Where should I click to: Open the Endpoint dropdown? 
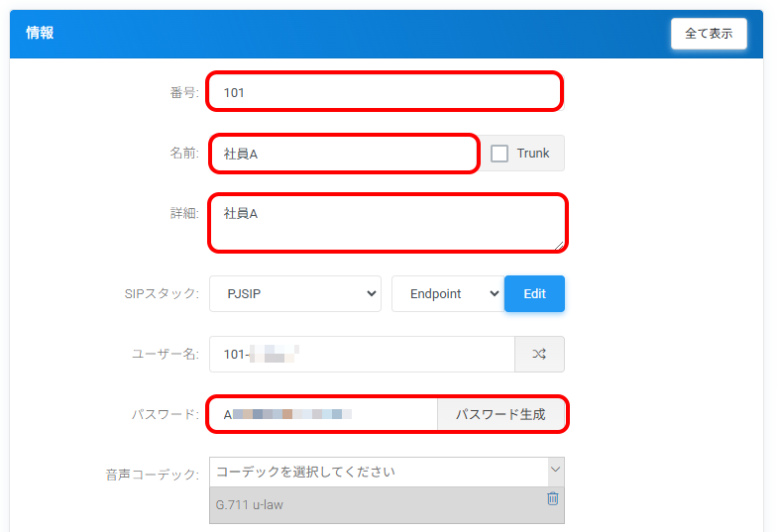[447, 294]
